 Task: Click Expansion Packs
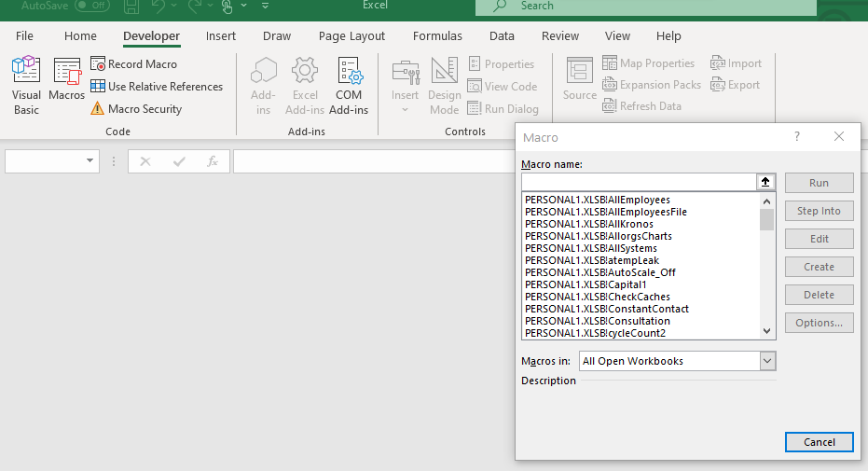[x=652, y=85]
